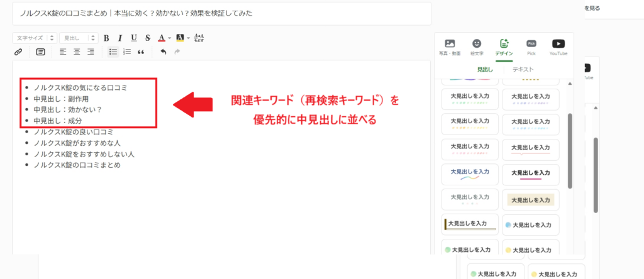Open the 見出し heading dropdown

point(78,38)
